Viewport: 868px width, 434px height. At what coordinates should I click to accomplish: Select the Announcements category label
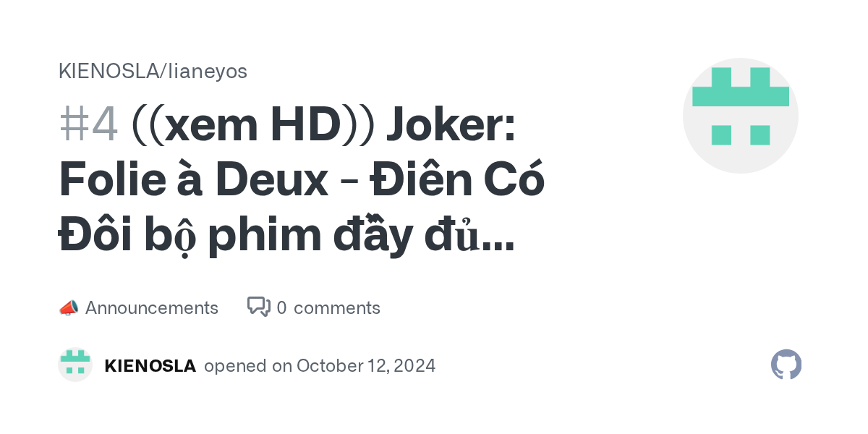pos(151,308)
